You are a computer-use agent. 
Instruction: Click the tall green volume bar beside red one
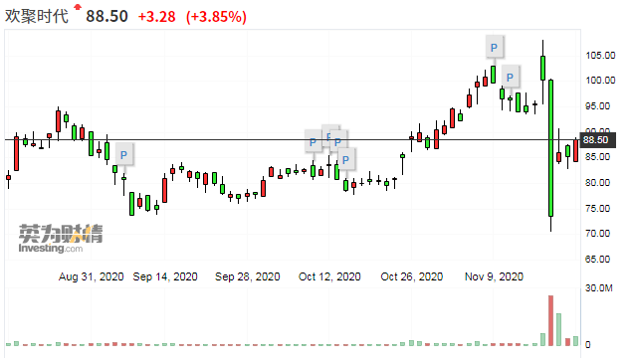coord(558,329)
